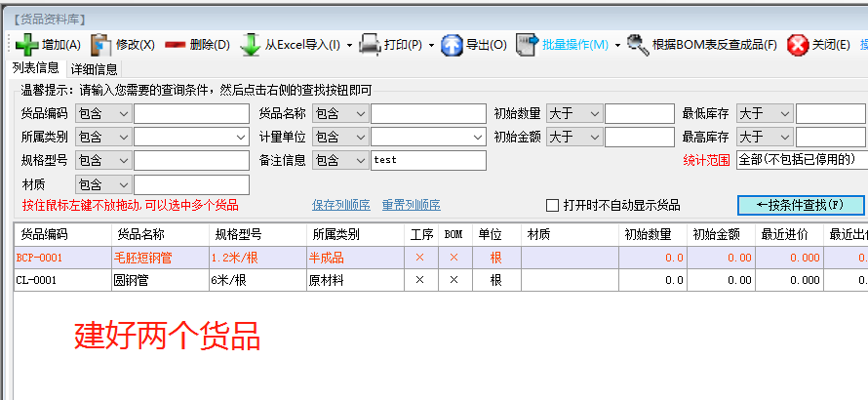Click the 重置列顺序 link
The width and height of the screenshot is (868, 400).
pos(411,205)
